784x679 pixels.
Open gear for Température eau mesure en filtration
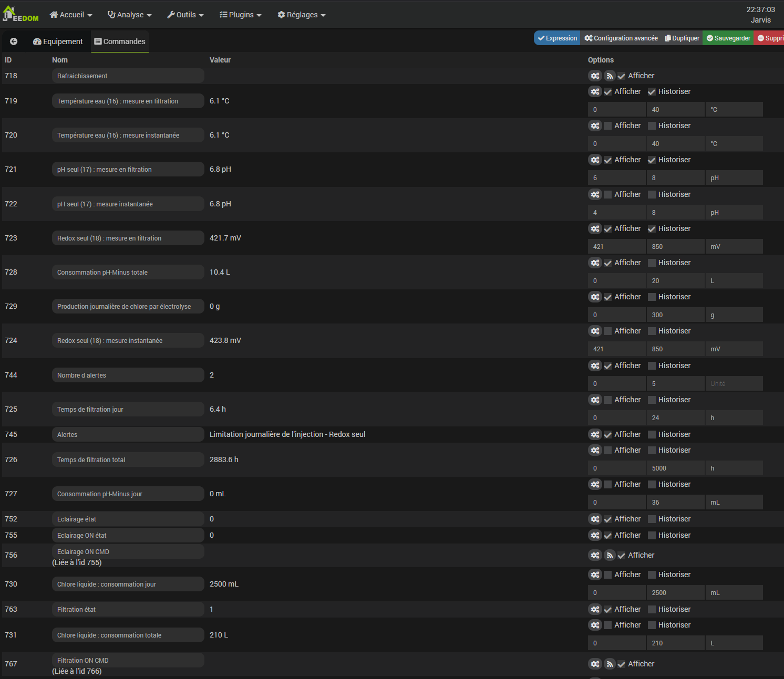click(595, 91)
